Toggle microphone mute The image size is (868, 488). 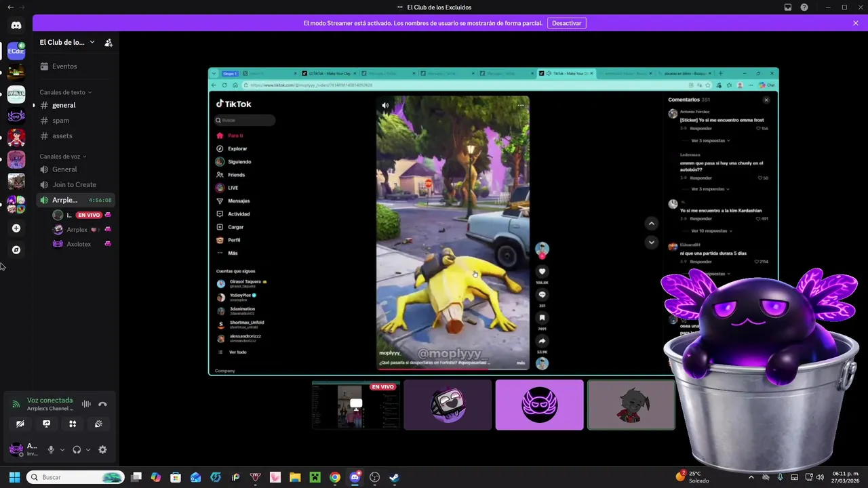tap(51, 449)
